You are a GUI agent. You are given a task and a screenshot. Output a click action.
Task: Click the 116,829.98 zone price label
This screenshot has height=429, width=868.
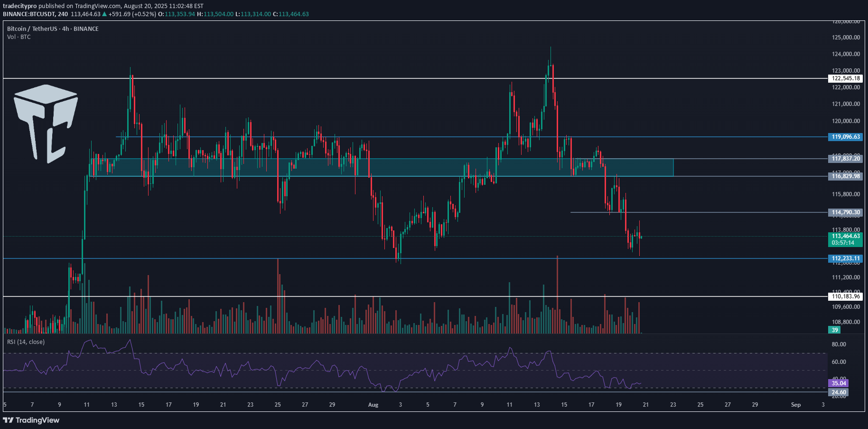click(x=846, y=176)
